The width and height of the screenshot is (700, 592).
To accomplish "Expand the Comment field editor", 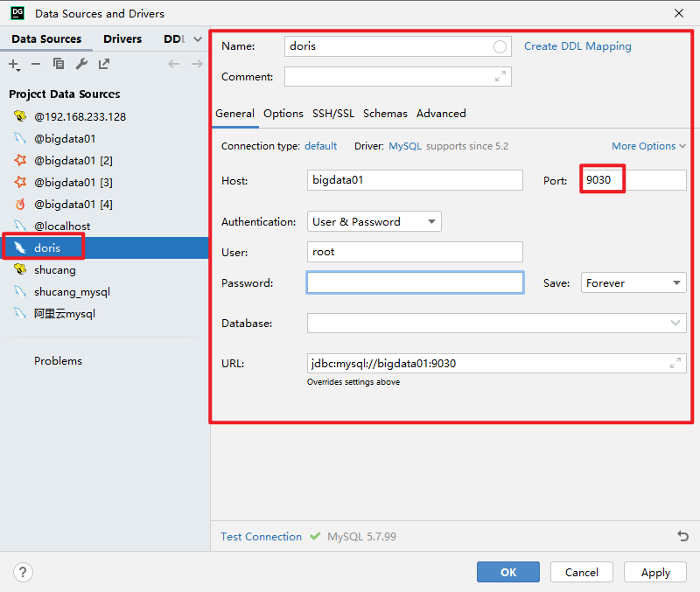I will tap(500, 77).
